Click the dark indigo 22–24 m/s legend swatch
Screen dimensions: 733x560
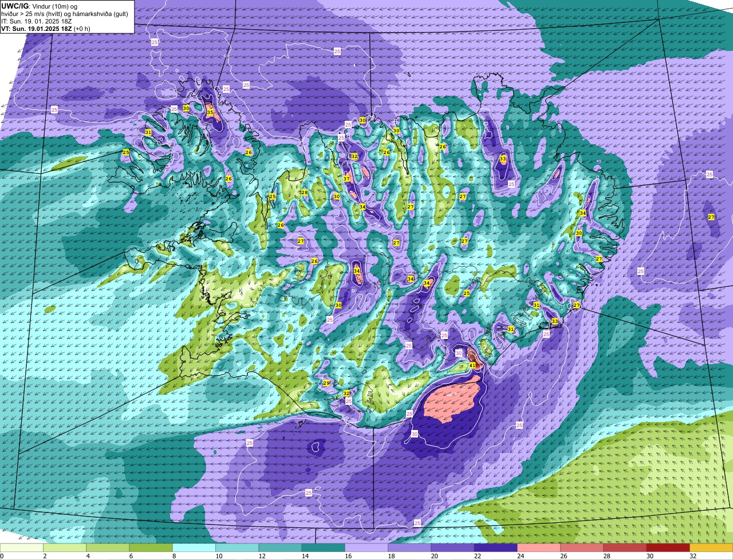(495, 547)
